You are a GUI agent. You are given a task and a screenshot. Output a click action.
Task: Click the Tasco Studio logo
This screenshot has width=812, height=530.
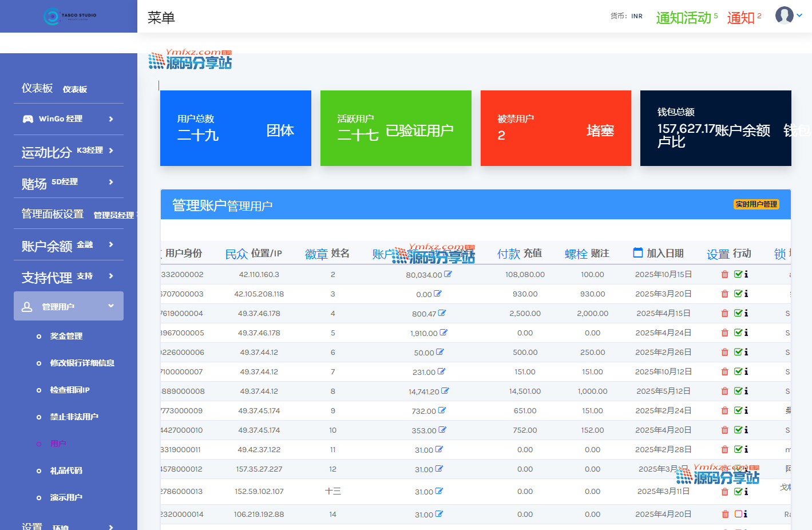[x=70, y=16]
